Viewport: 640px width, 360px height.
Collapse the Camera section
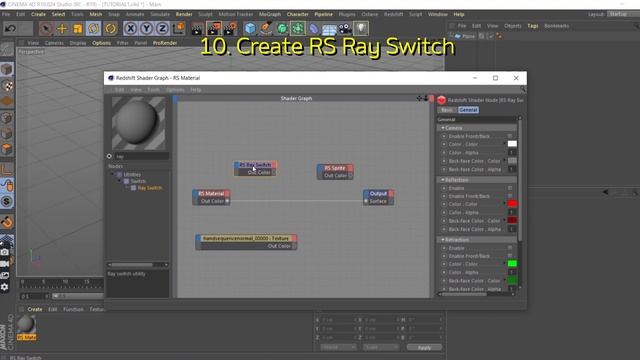click(x=442, y=128)
